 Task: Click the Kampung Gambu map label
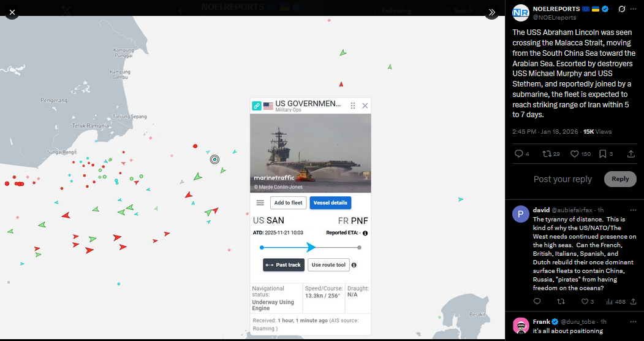coord(120,74)
